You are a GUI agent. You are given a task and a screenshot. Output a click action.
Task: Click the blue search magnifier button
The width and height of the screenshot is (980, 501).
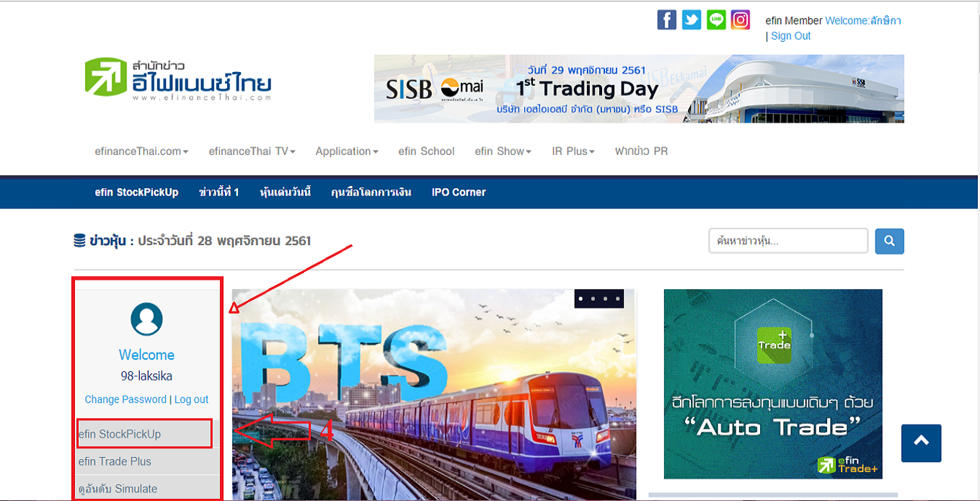click(x=889, y=241)
